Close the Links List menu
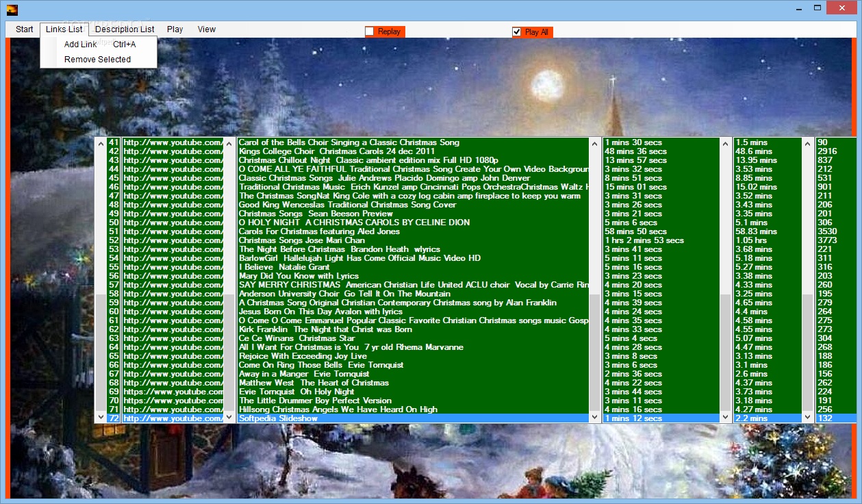The height and width of the screenshot is (504, 862). tap(64, 29)
